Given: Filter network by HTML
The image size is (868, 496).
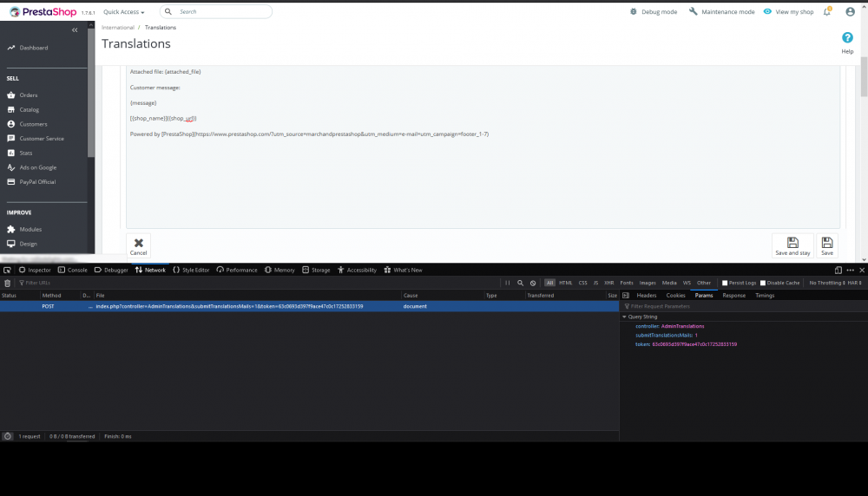Looking at the screenshot, I should pos(565,283).
